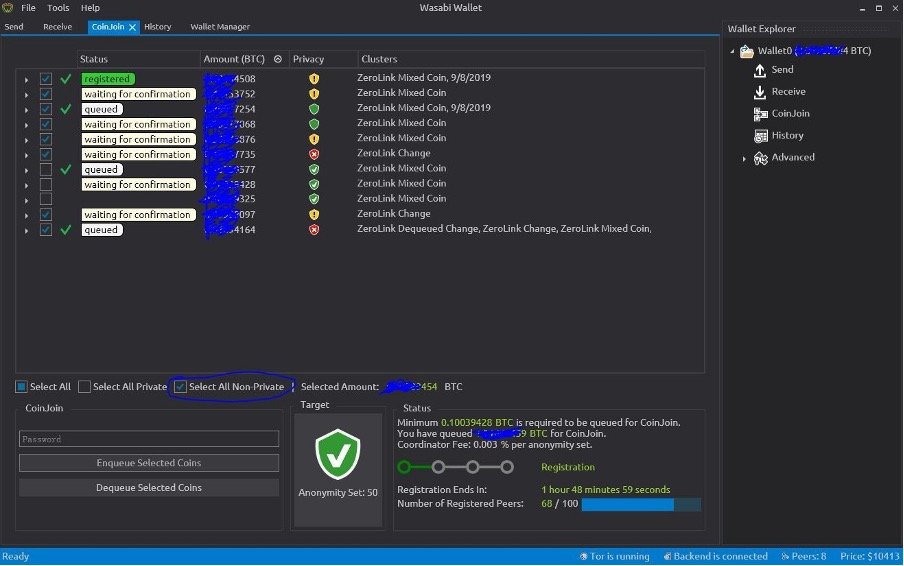Screen dimensions: 904x566
Task: Expand row with amount ending 097
Action: pyautogui.click(x=27, y=216)
